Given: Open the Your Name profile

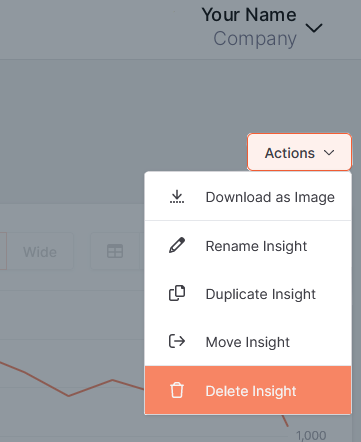Looking at the screenshot, I should click(249, 15).
